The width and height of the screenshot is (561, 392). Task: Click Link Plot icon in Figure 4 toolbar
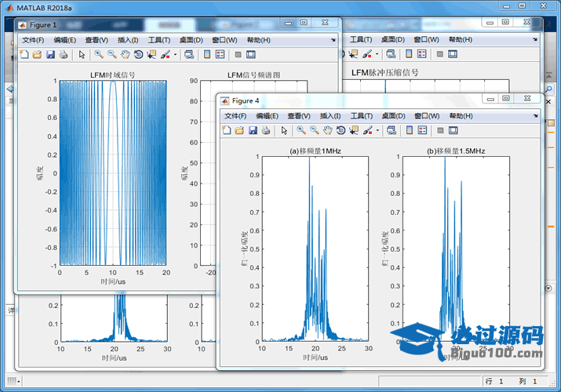click(x=390, y=130)
